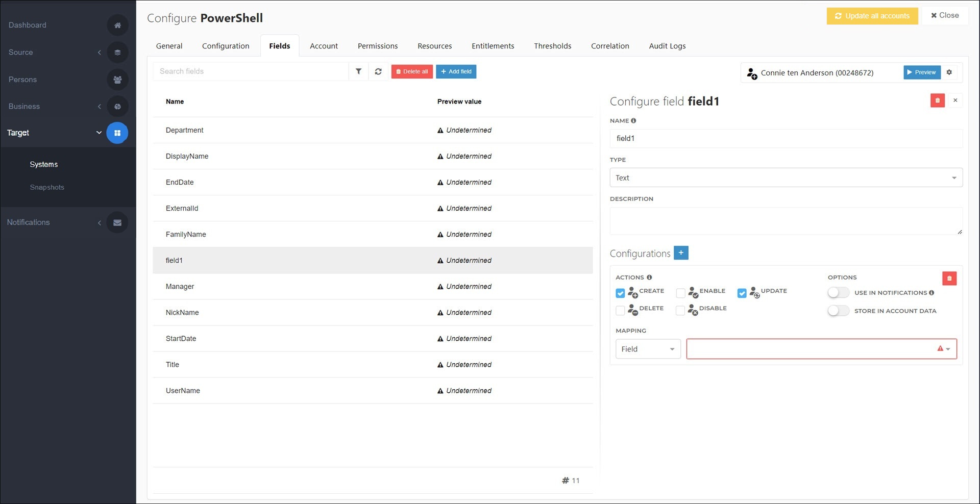Click Update all accounts button
The height and width of the screenshot is (504, 980).
point(872,16)
